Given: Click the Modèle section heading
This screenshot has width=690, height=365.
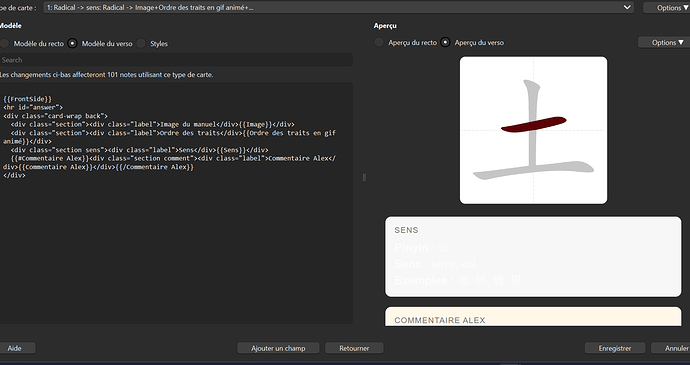Looking at the screenshot, I should (11, 26).
